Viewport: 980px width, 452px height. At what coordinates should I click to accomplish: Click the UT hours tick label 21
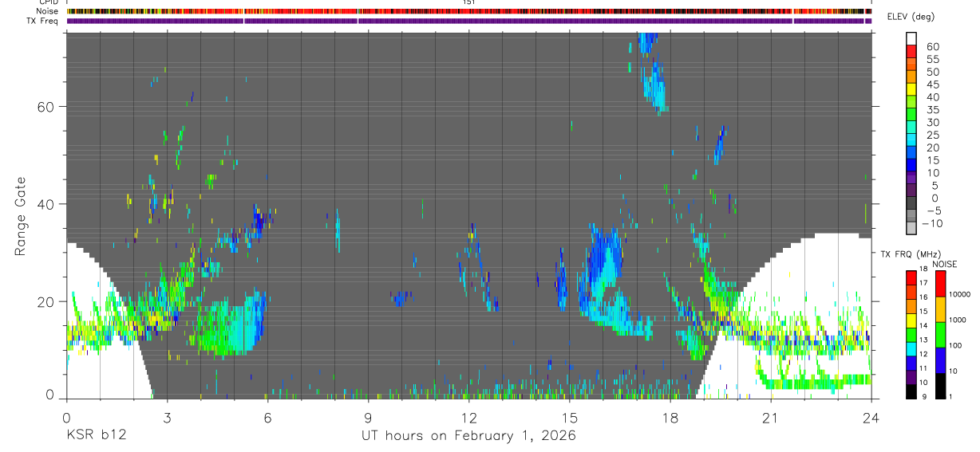[x=771, y=417]
